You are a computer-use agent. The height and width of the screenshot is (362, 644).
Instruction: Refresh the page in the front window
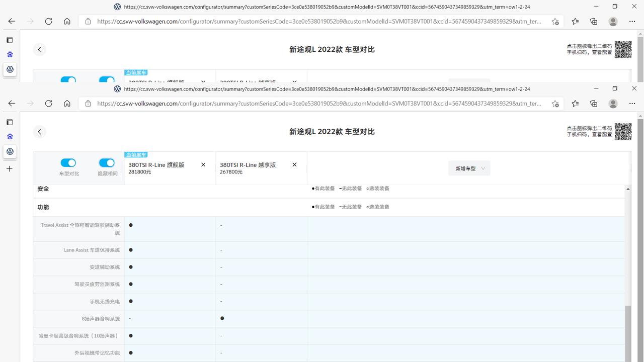click(x=49, y=104)
